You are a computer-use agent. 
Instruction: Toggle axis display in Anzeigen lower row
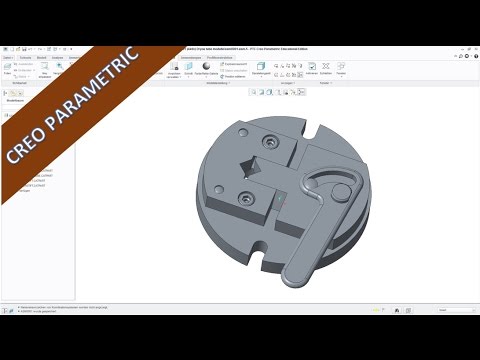coord(282,75)
